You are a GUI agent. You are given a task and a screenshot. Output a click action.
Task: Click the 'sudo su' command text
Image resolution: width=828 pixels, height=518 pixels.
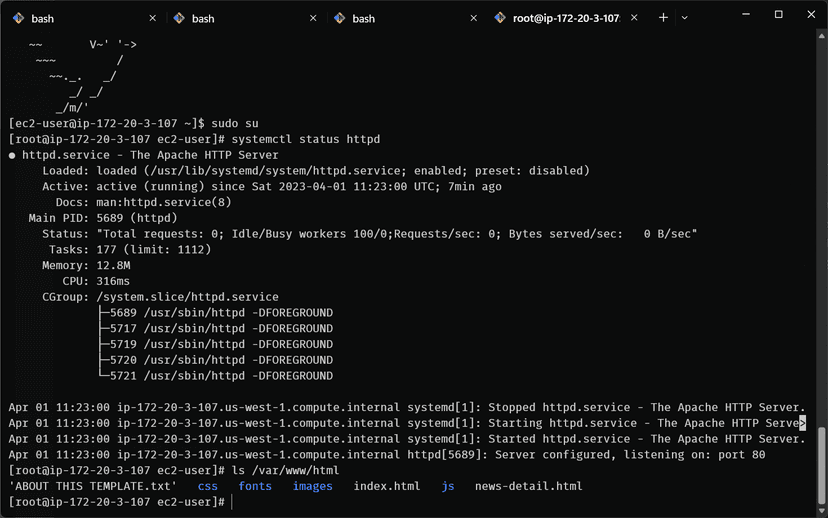pos(234,124)
